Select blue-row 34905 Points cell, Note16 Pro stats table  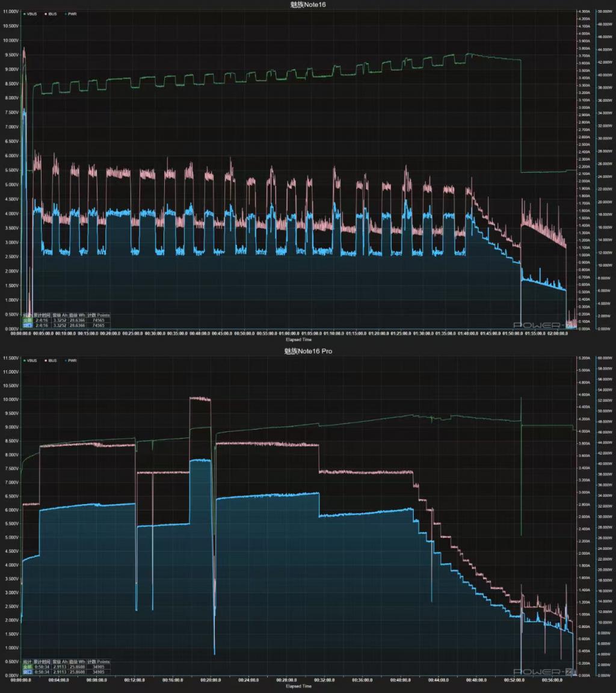(x=98, y=672)
